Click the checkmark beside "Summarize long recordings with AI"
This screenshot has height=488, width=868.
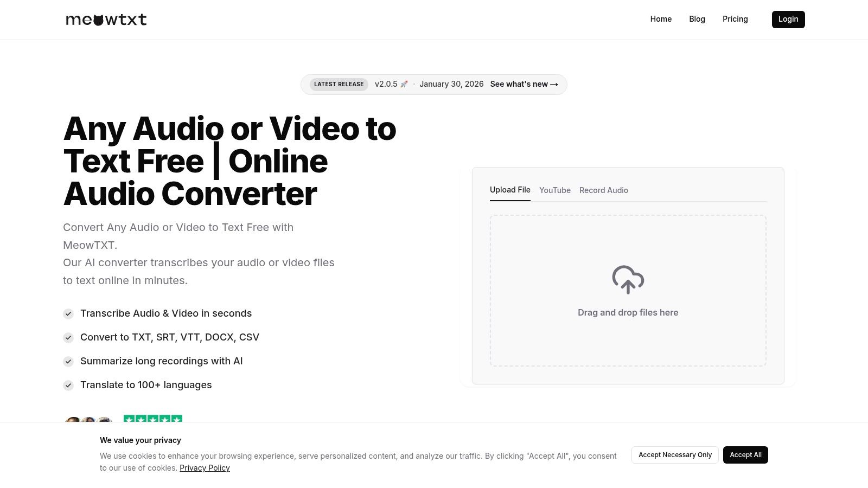tap(68, 362)
